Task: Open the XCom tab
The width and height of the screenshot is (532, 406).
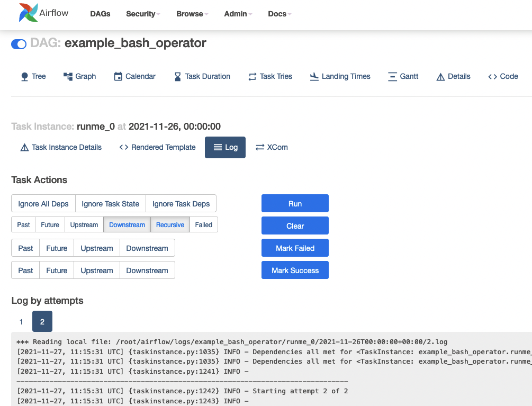Action: (272, 147)
